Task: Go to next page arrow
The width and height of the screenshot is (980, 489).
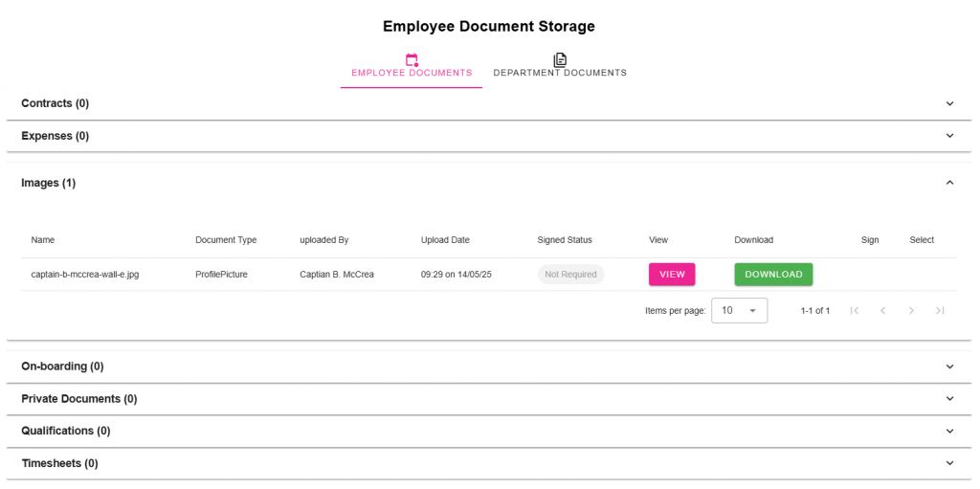Action: coord(911,310)
